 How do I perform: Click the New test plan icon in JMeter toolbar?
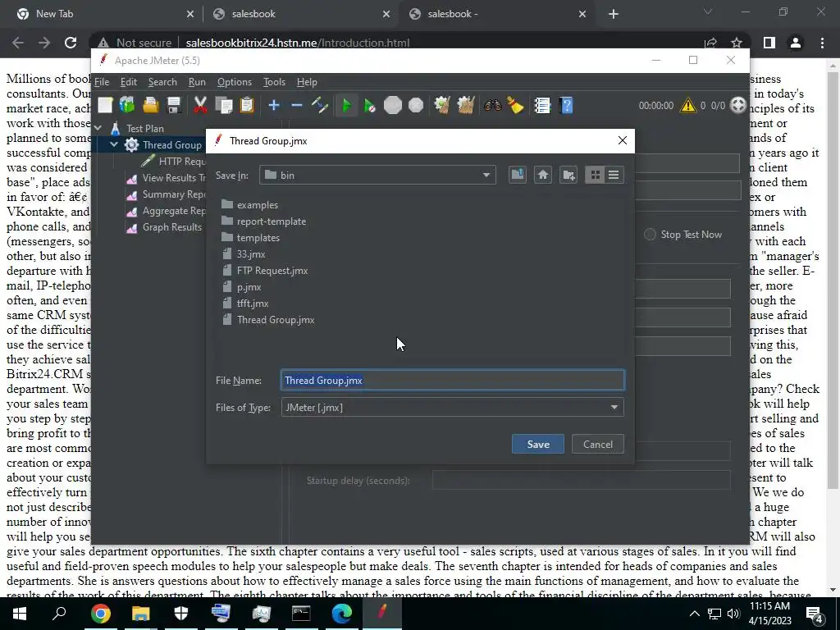coord(105,106)
